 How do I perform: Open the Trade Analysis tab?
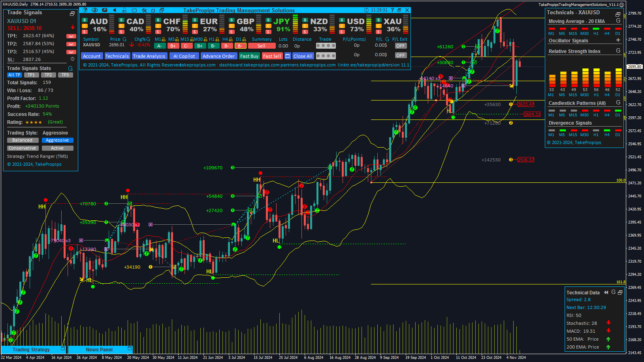coord(149,56)
